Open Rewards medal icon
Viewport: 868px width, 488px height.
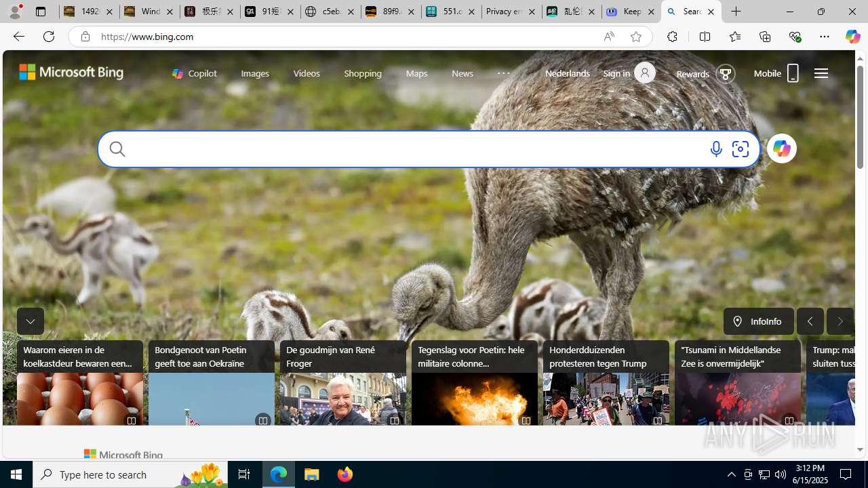(725, 73)
